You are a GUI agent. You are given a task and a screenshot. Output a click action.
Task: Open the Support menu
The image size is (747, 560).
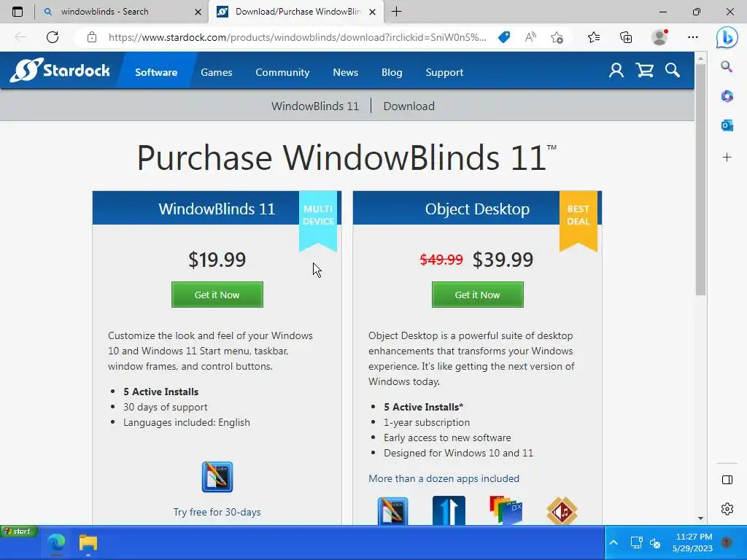pyautogui.click(x=444, y=72)
